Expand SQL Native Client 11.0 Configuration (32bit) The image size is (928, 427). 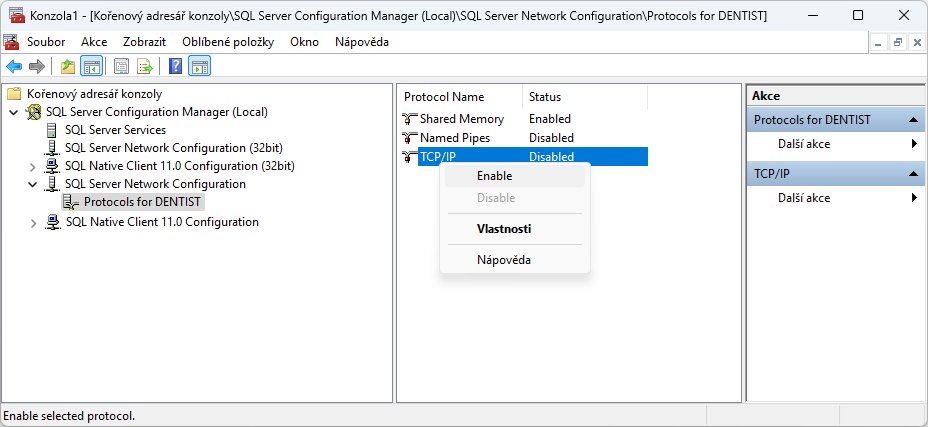33,166
